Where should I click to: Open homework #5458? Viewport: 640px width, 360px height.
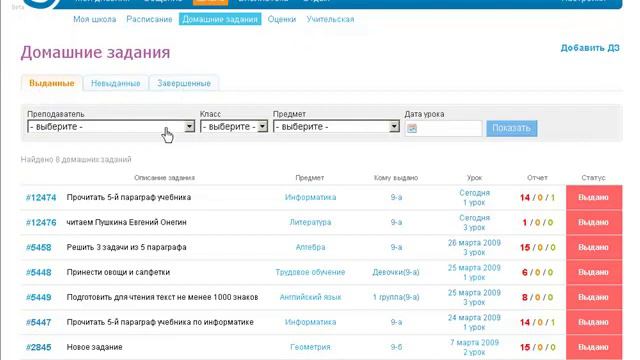[38, 247]
